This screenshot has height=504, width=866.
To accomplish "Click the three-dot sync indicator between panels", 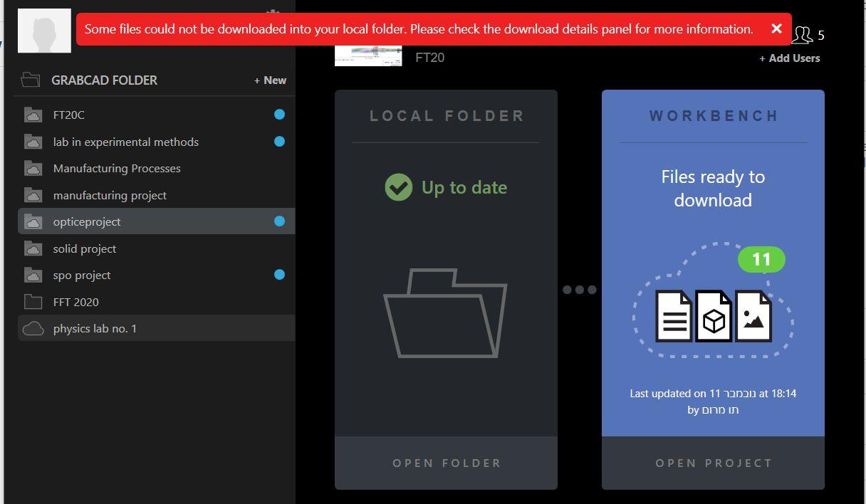I will [580, 290].
